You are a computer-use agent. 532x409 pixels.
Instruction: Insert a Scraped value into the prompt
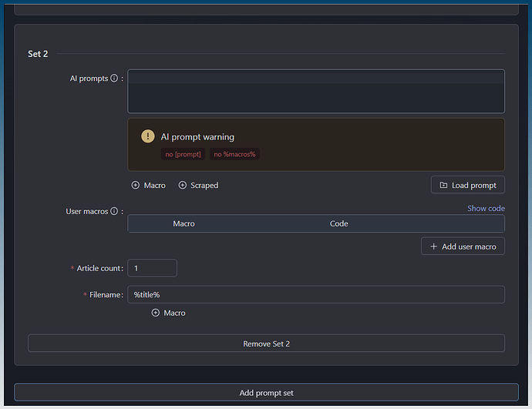click(198, 186)
